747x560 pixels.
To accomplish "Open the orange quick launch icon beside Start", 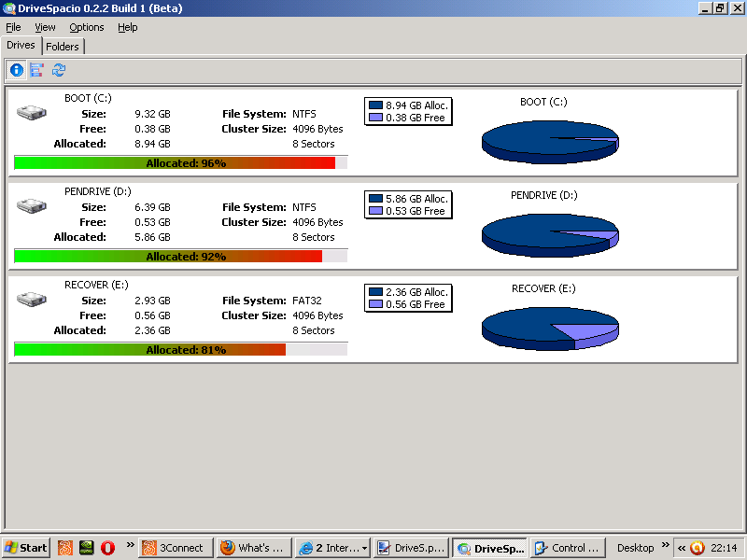I will [x=65, y=548].
